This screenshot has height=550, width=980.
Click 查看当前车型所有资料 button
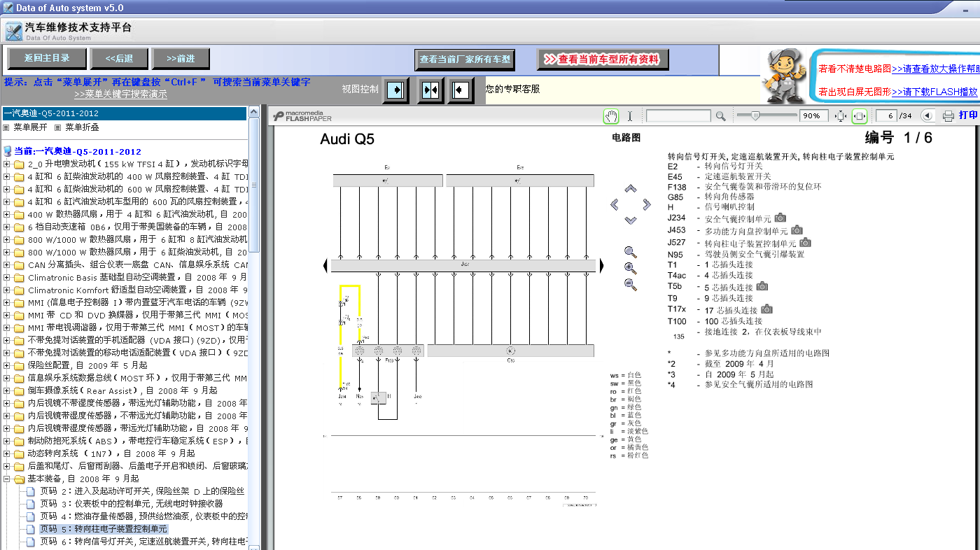(603, 59)
